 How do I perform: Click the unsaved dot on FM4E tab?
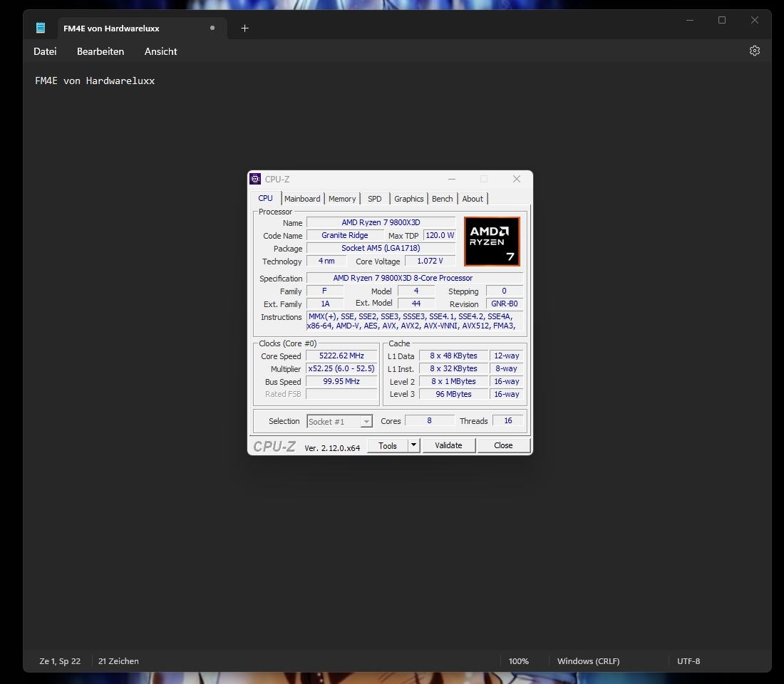[212, 28]
